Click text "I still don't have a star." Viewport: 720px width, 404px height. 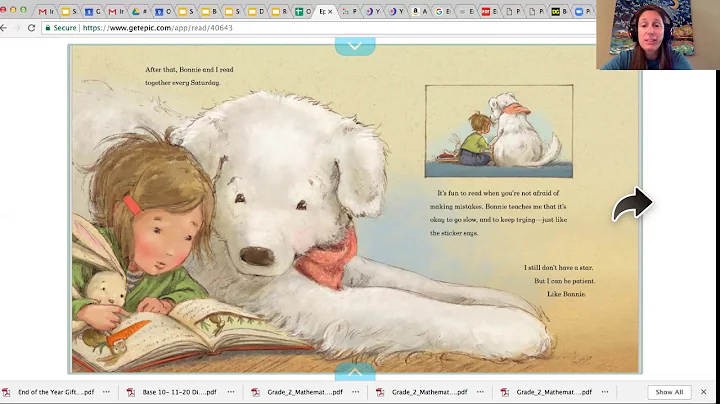click(558, 268)
